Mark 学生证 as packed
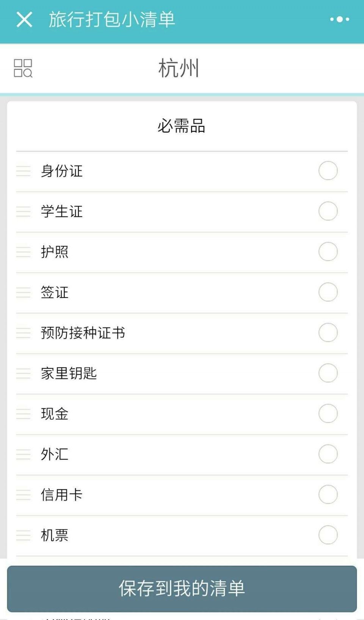 (x=328, y=211)
